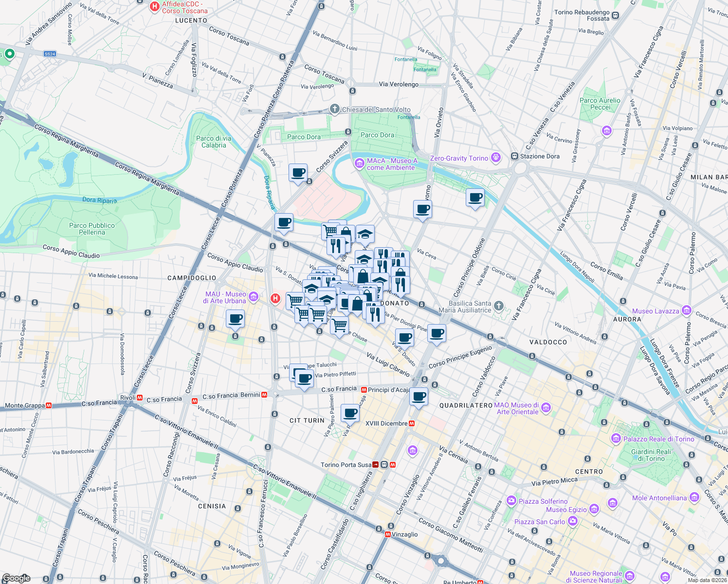Click the Google logo in the bottom corner
728x584 pixels.
click(17, 579)
